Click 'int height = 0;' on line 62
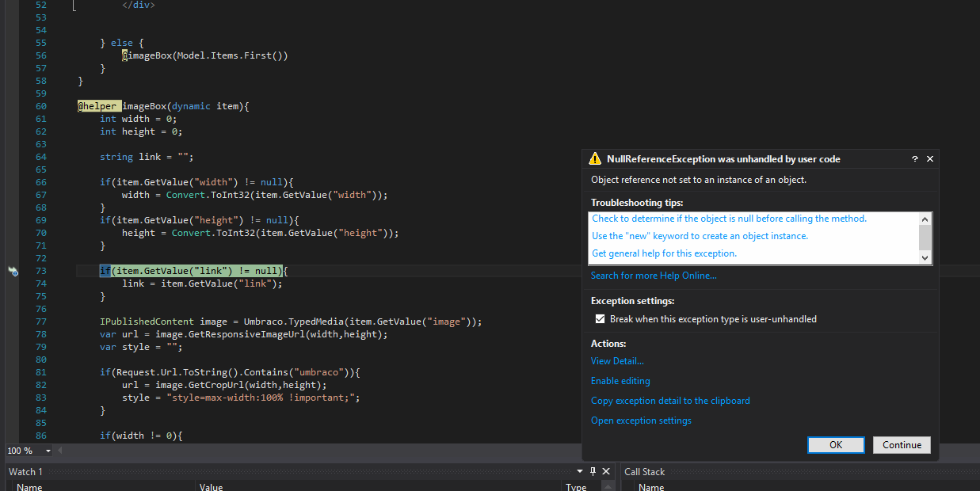Screen dimensions: 980x491 pos(141,131)
